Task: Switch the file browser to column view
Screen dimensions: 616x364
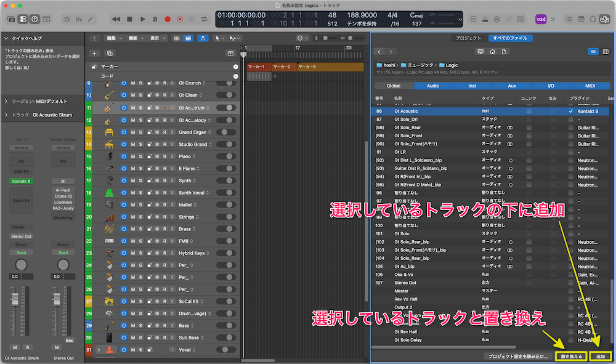Action: (606, 52)
